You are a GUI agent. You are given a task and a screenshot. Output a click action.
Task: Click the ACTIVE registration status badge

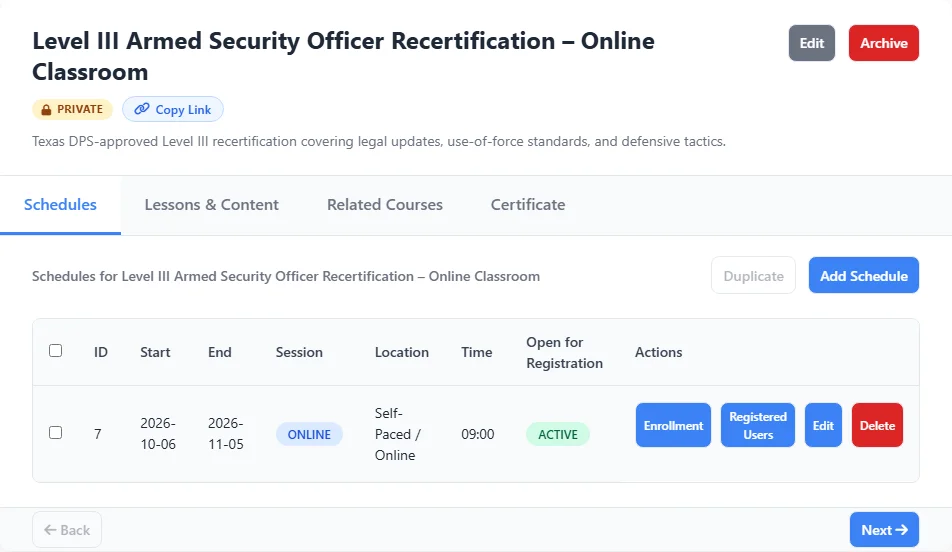click(558, 434)
